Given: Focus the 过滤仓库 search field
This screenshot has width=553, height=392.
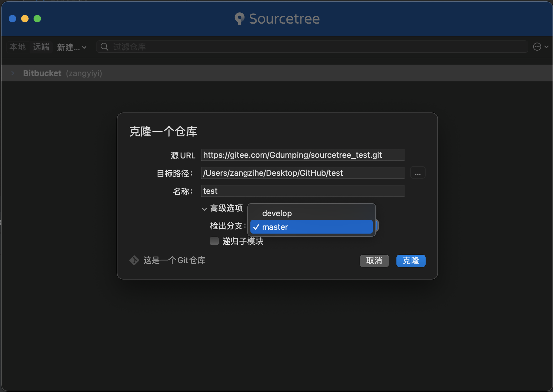Looking at the screenshot, I should (x=312, y=47).
